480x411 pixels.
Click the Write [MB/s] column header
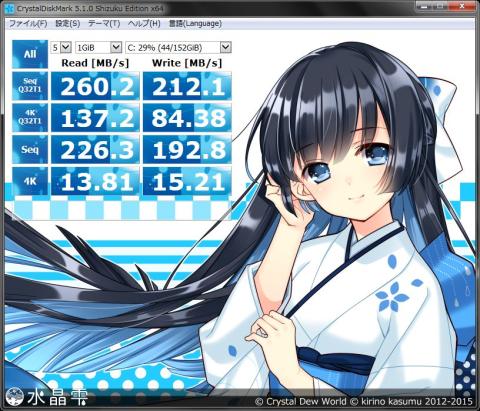[187, 63]
